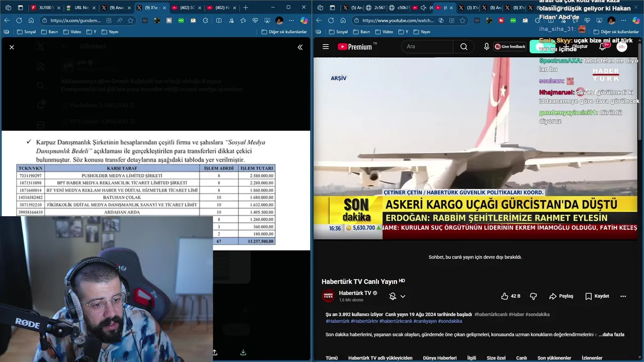
Task: Switch to the URL Nin tab
Action: coord(80,8)
